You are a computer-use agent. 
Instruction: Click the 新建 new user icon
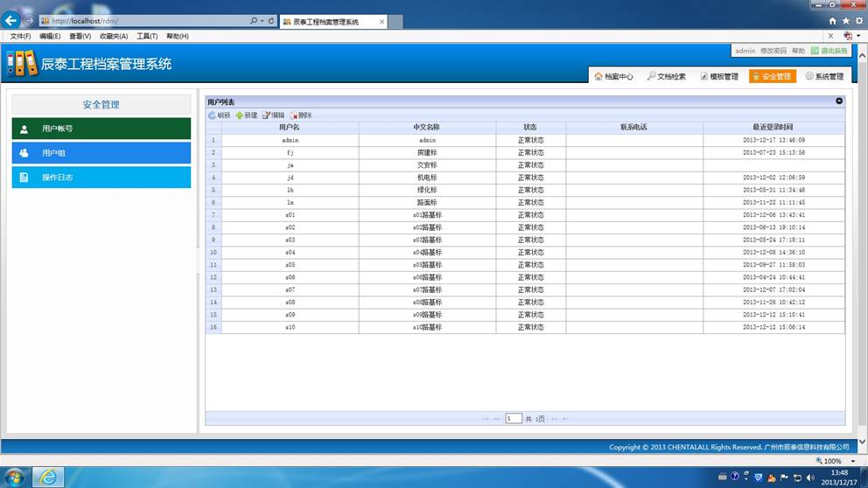240,115
